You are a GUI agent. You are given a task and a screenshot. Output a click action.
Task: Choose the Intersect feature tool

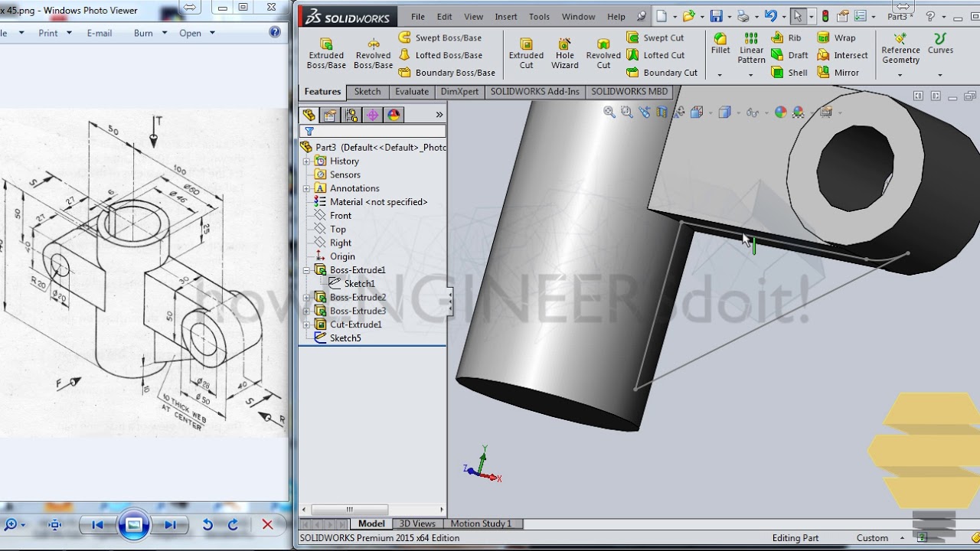point(842,55)
